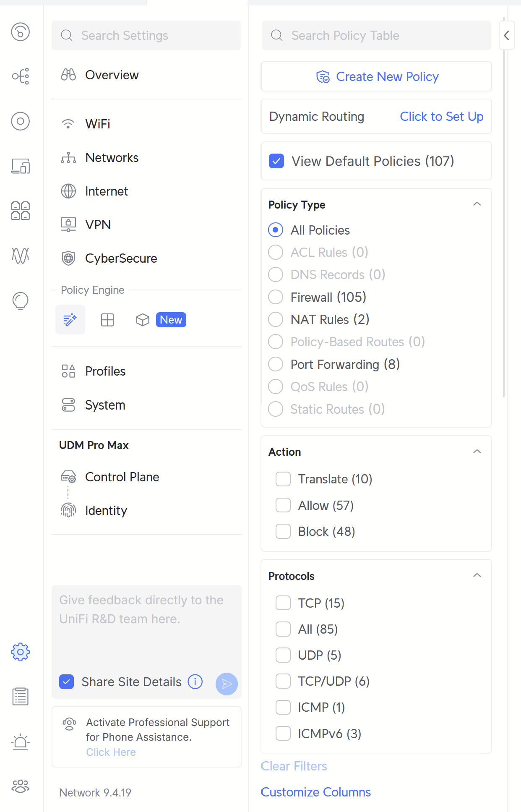521x812 pixels.
Task: Click the Share Site Details info icon
Action: click(195, 682)
